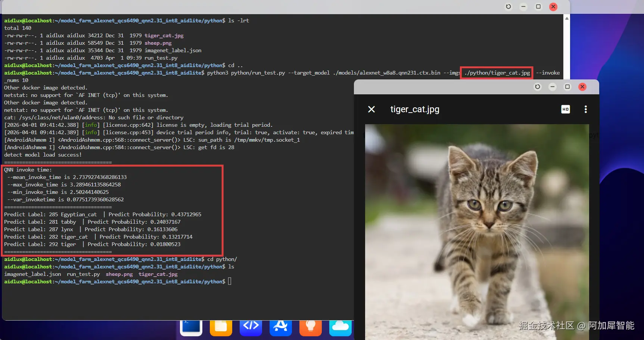Click the 'get fd is 28' log line
644x340 pixels.
click(119, 147)
